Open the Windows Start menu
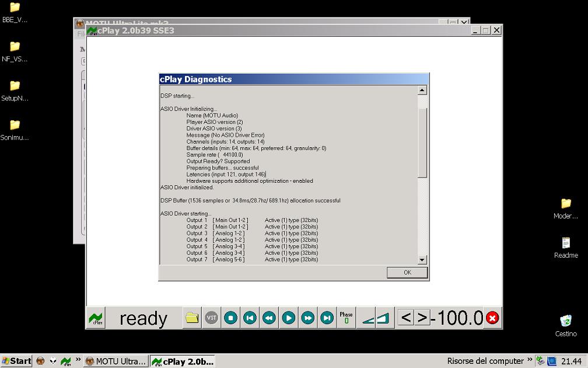 [16, 361]
